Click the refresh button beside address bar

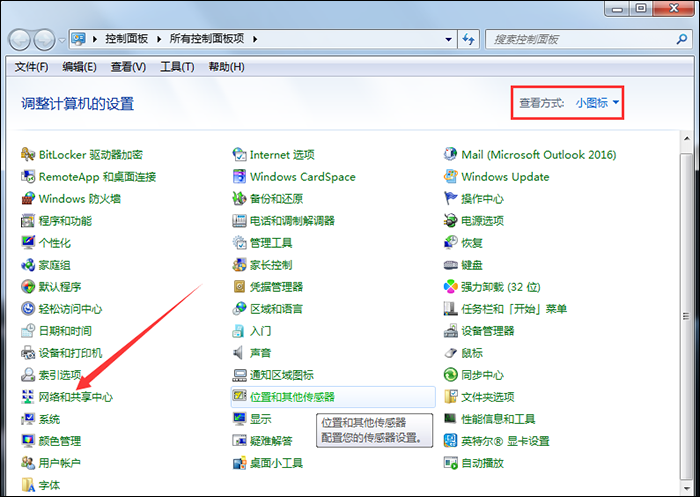(x=468, y=39)
